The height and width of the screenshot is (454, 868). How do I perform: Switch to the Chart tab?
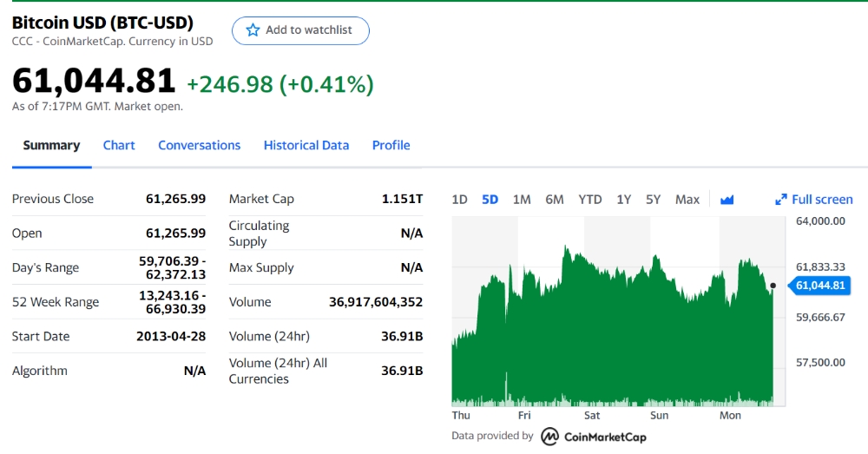(119, 145)
